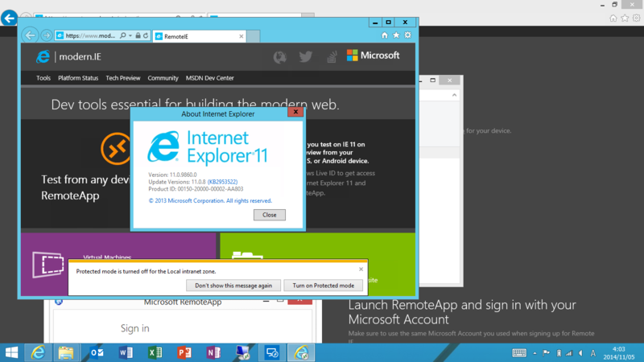Open Action Center flag icon

pos(546,353)
